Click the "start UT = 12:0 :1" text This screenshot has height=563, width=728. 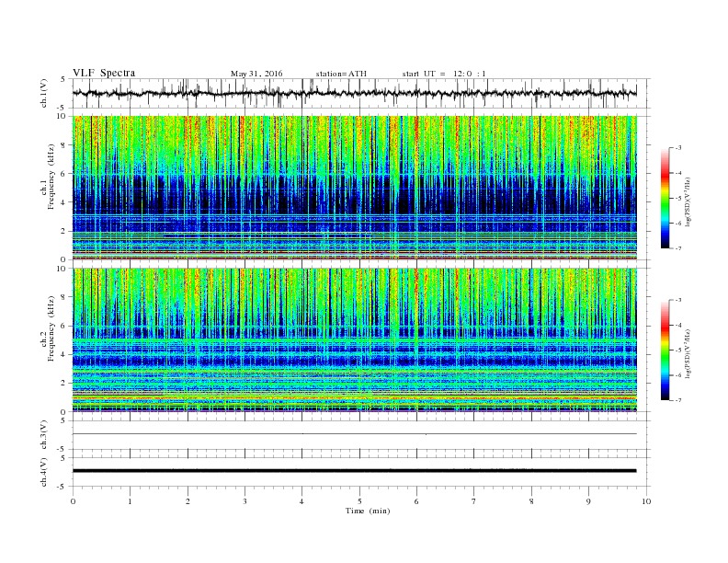point(444,74)
